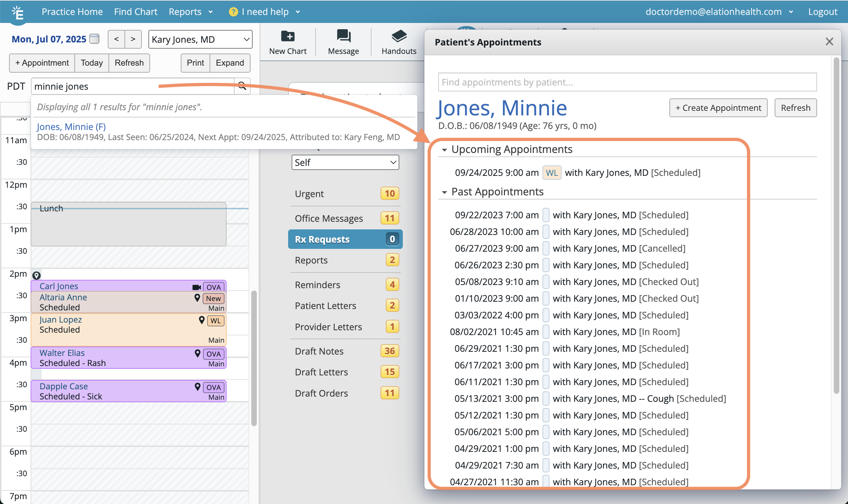Click type box on 09/22/2023 appointment
The height and width of the screenshot is (504, 848).
(x=546, y=215)
